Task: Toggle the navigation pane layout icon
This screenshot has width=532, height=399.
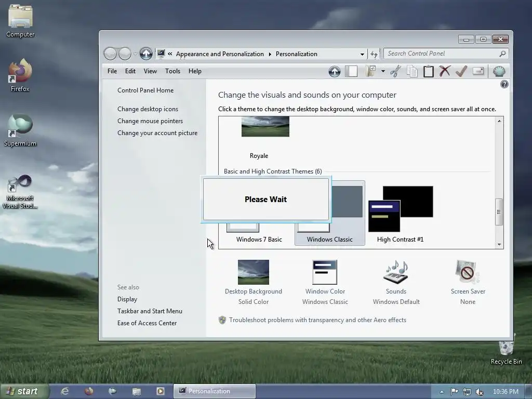Action: pyautogui.click(x=351, y=71)
